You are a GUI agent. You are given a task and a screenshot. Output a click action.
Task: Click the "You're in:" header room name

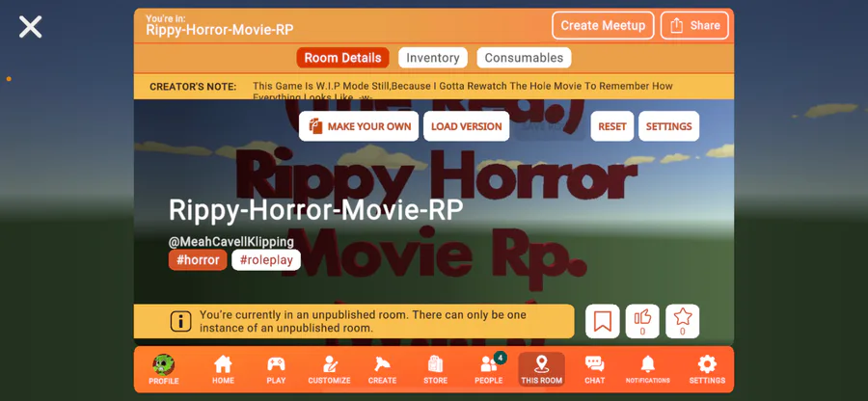click(219, 30)
